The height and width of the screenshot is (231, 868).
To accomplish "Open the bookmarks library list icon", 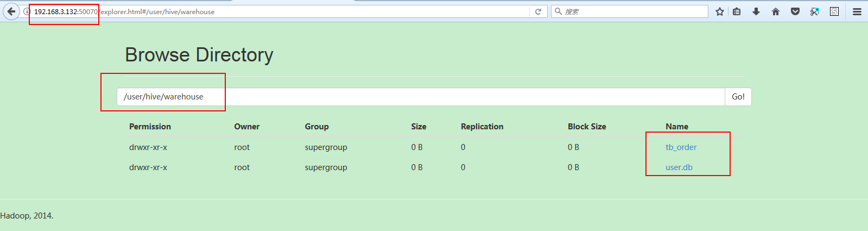I will pos(737,11).
